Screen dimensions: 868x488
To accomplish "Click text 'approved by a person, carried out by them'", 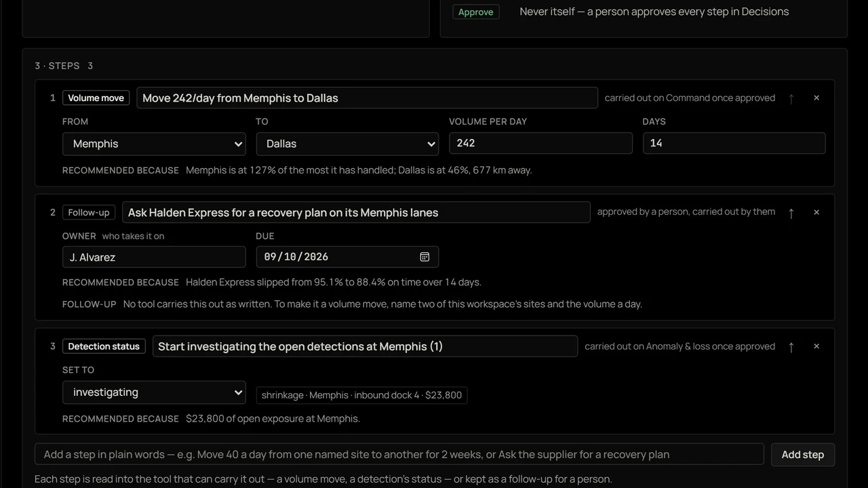I will coord(686,211).
